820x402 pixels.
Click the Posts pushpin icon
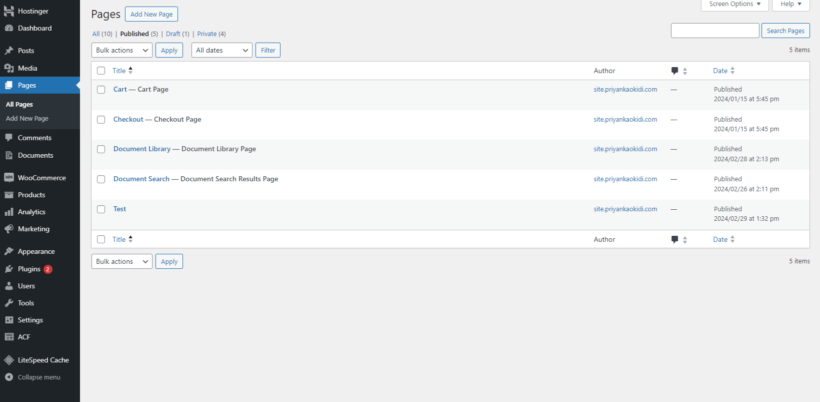coord(8,51)
